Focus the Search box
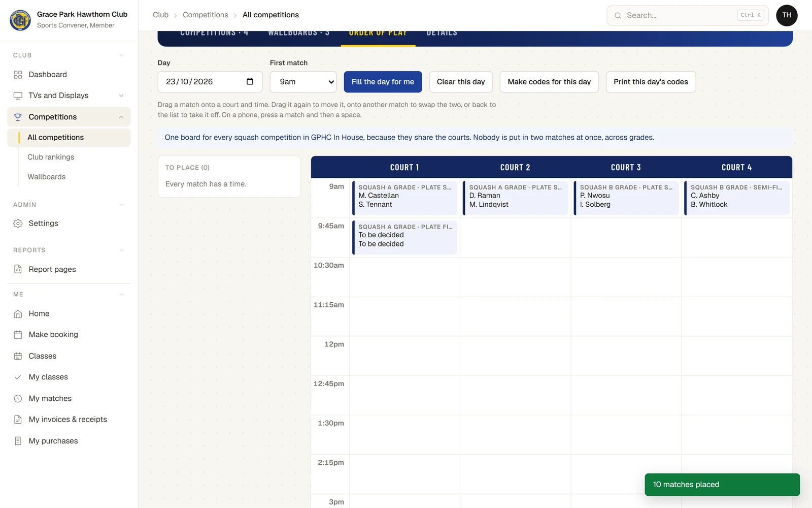The image size is (812, 508). [688, 16]
